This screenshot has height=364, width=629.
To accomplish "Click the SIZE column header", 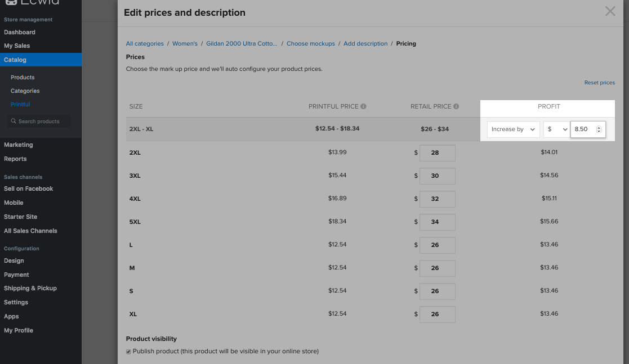I will (136, 106).
